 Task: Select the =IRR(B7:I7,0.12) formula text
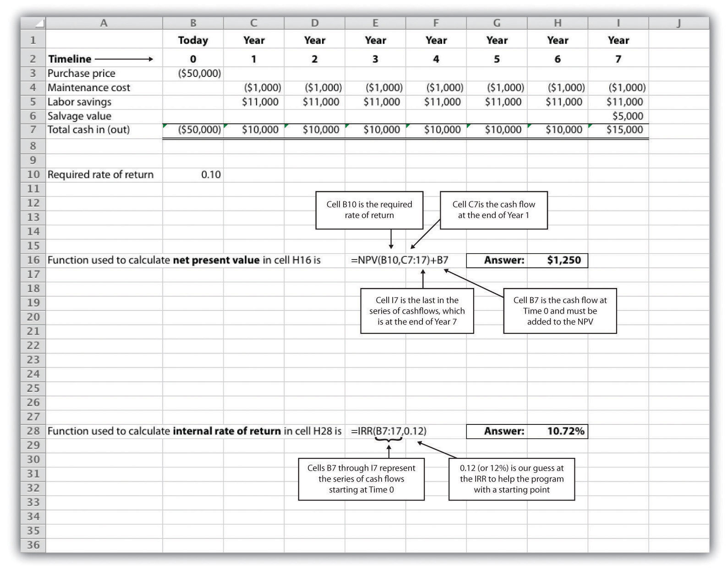(389, 431)
